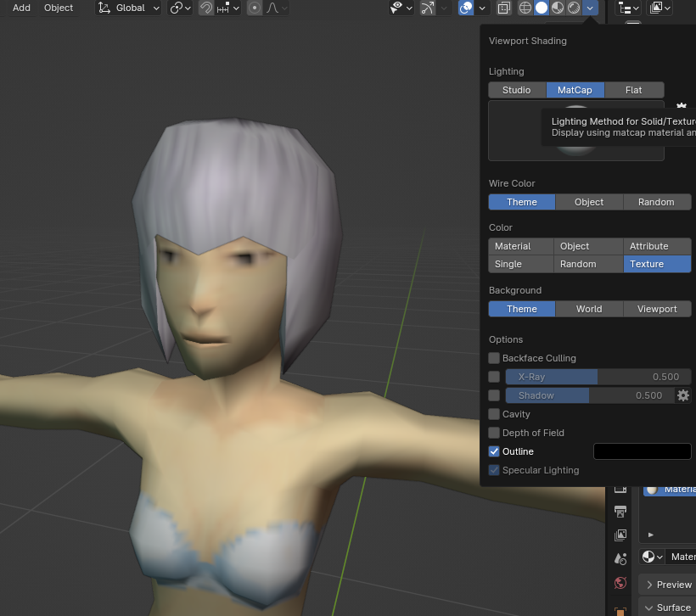Enable the Cavity option
This screenshot has height=616, width=696.
[494, 414]
